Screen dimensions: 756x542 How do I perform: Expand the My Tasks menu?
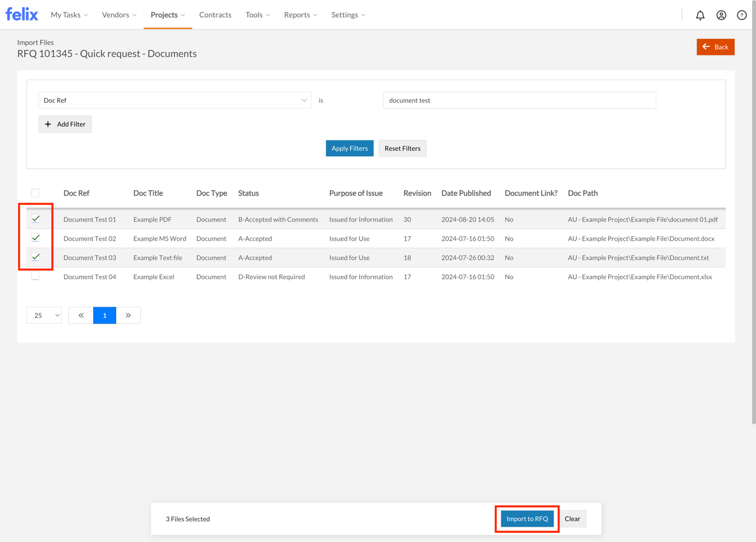point(69,15)
